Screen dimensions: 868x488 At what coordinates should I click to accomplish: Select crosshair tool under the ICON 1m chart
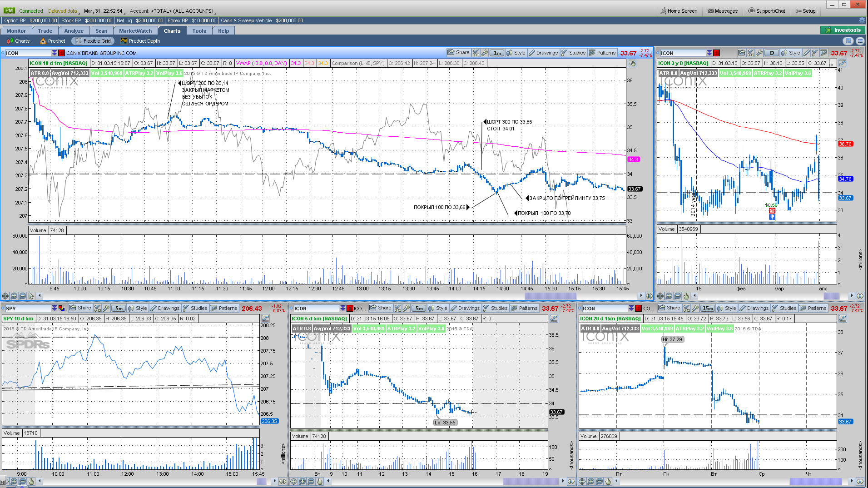coord(5,296)
